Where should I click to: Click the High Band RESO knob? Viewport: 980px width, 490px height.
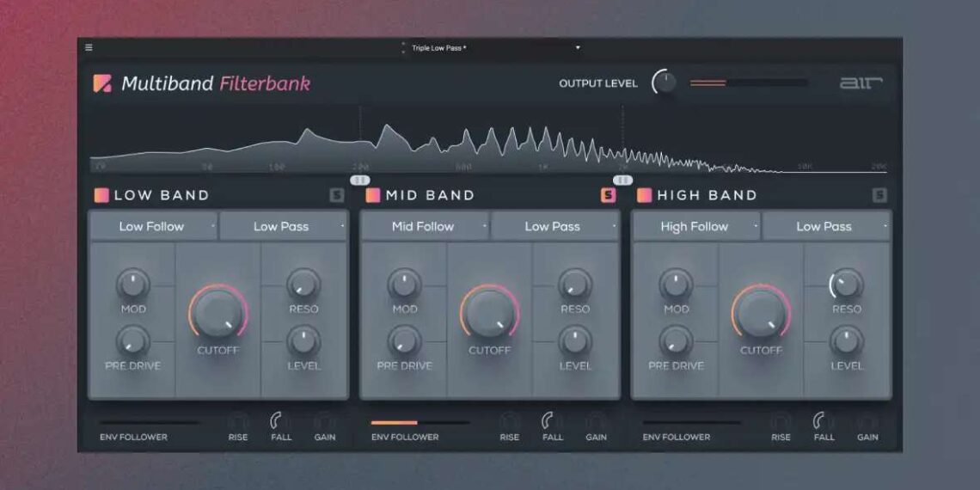pyautogui.click(x=846, y=285)
